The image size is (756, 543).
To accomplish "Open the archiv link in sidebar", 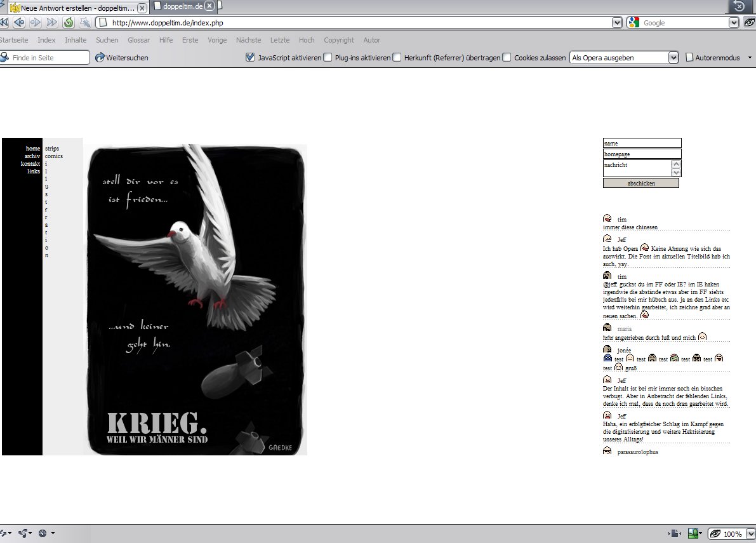I will point(32,156).
